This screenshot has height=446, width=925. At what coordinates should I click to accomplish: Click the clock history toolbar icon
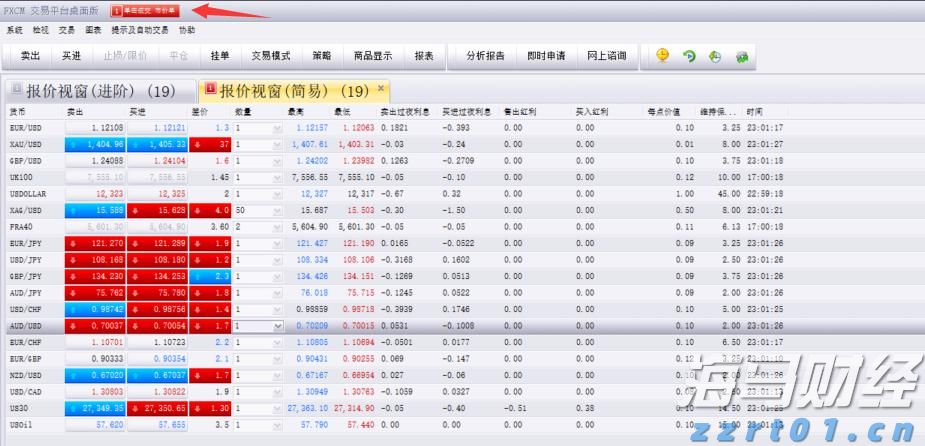pyautogui.click(x=715, y=56)
